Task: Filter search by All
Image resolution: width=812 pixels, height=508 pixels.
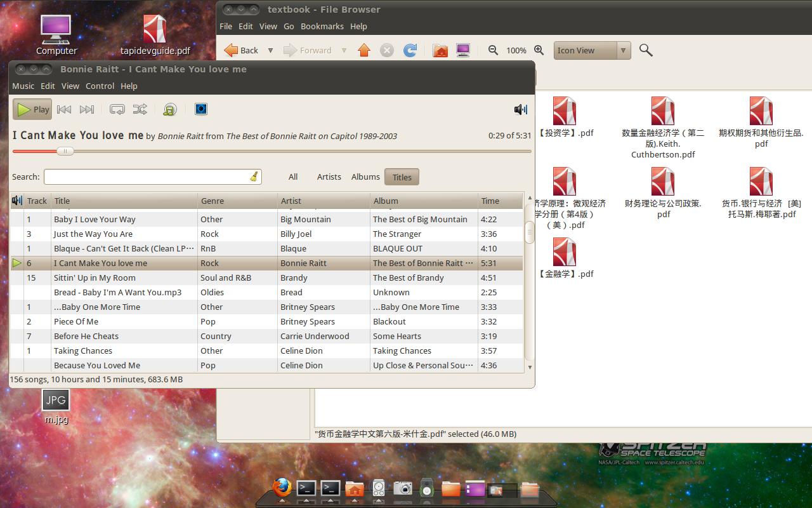Action: pos(293,177)
